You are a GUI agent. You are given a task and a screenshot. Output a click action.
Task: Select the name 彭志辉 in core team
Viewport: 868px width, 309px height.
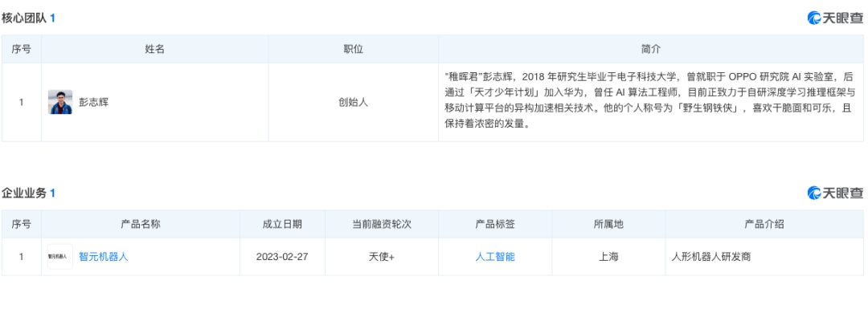click(93, 102)
